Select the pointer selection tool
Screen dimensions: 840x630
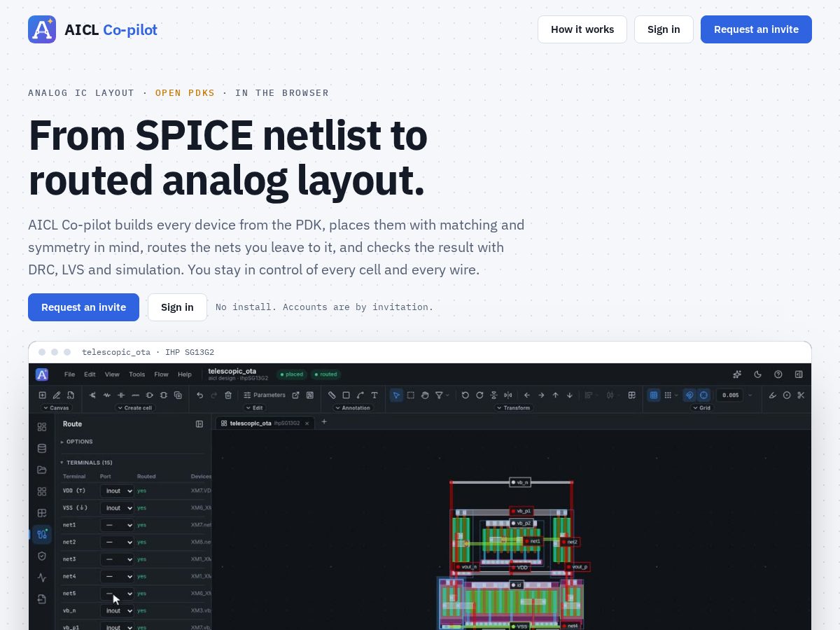396,395
